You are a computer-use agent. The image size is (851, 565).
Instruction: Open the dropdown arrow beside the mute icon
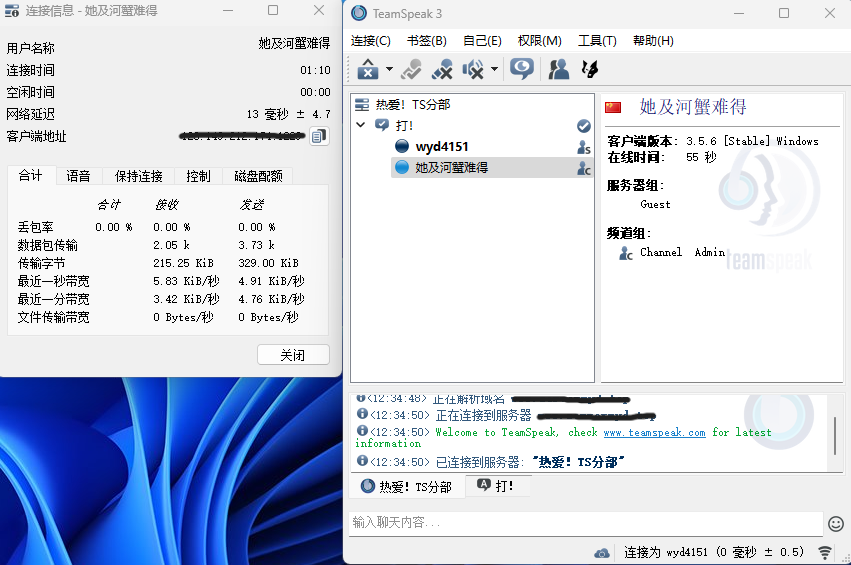coord(494,69)
